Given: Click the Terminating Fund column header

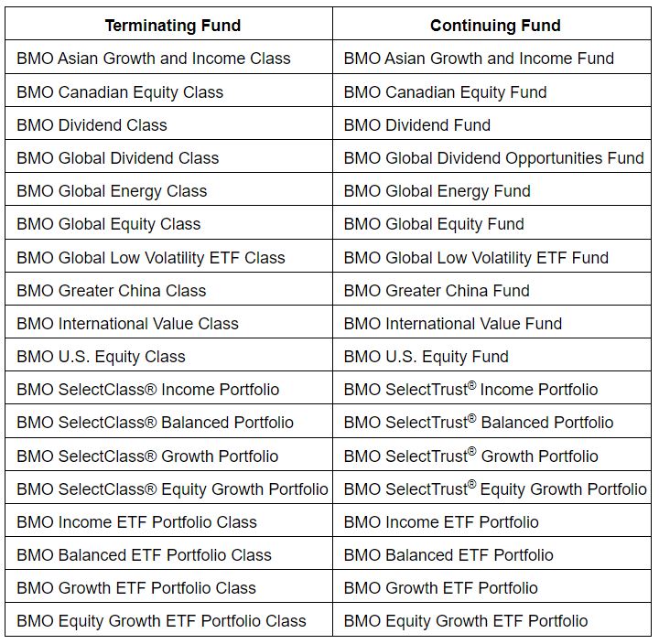Looking at the screenshot, I should click(172, 25).
